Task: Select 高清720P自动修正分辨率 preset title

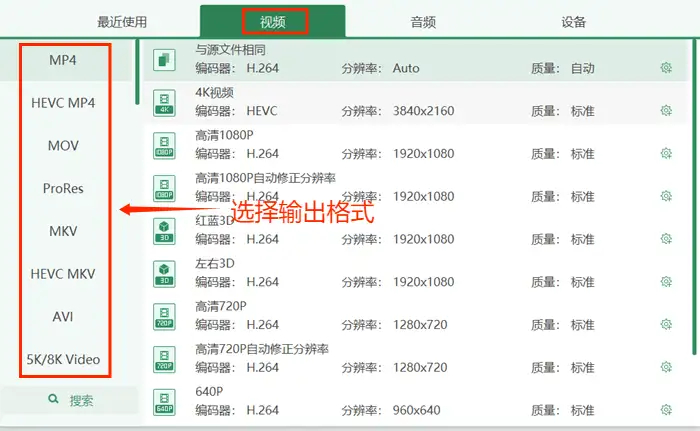Action: tap(262, 349)
